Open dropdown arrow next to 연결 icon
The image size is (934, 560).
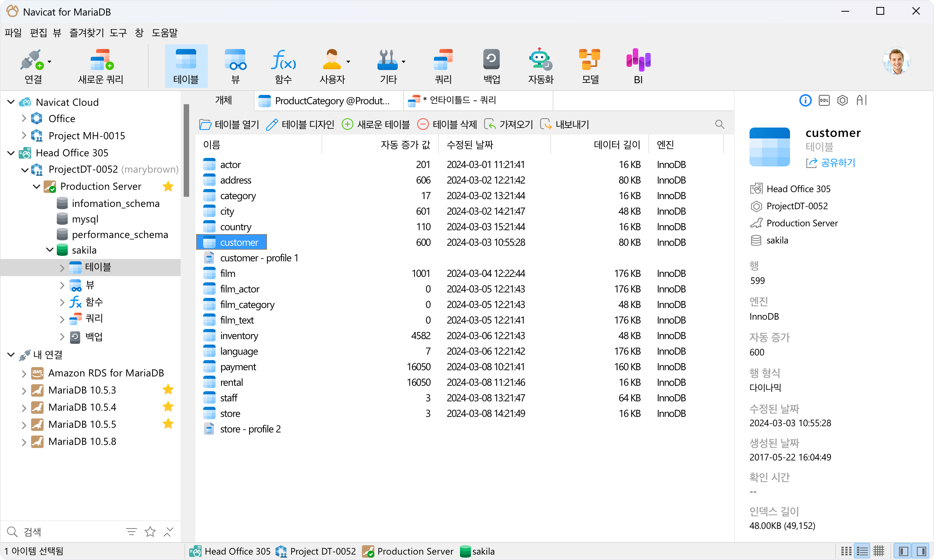click(49, 62)
